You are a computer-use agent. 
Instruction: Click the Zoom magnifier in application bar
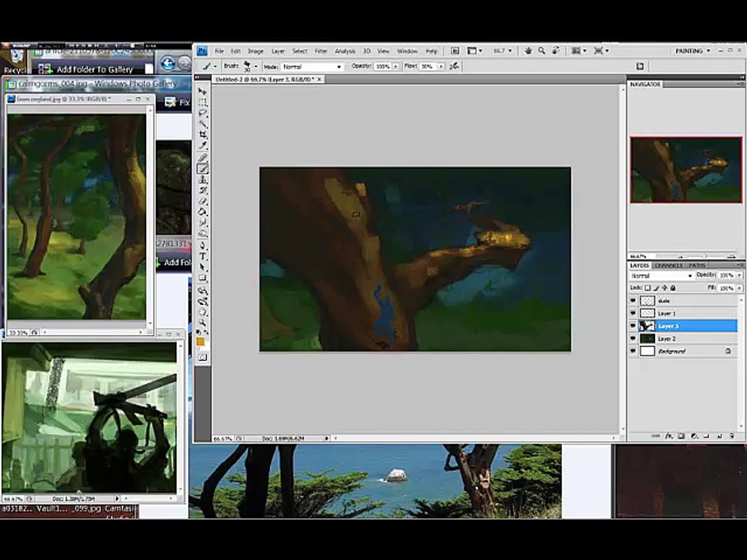(542, 51)
